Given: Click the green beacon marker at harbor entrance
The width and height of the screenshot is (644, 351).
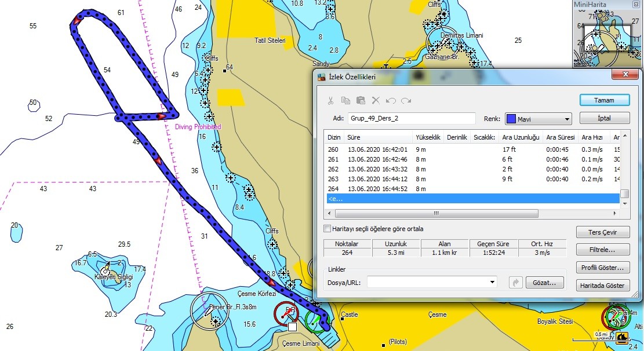Looking at the screenshot, I should (x=316, y=320).
